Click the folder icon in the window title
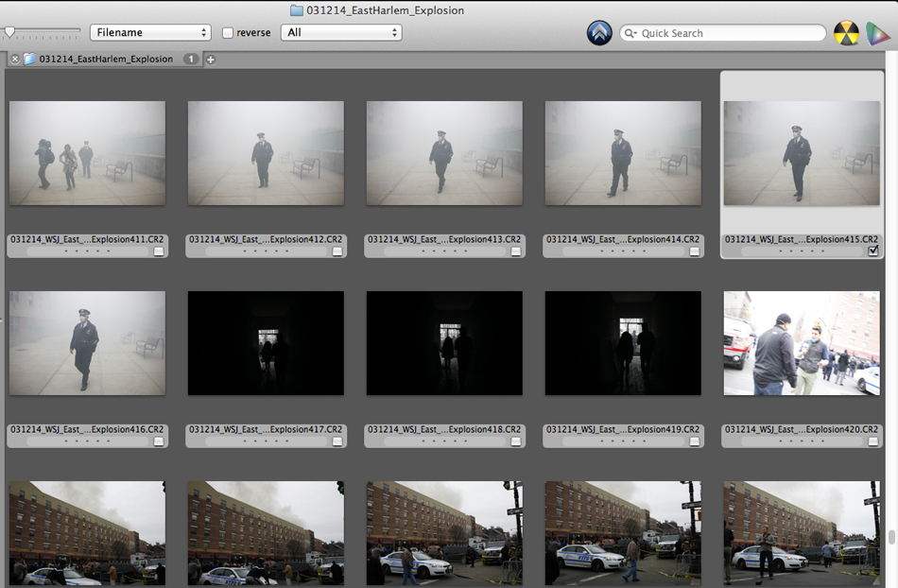This screenshot has width=898, height=588. coord(296,10)
